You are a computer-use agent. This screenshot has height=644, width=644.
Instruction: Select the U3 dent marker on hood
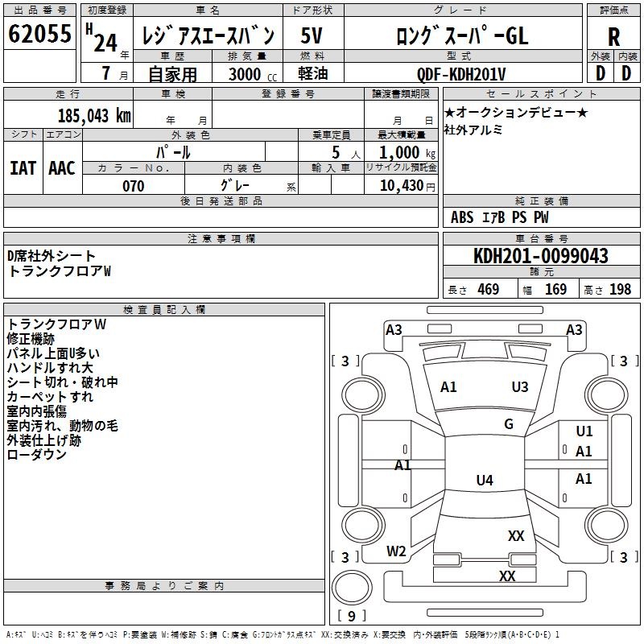click(520, 387)
